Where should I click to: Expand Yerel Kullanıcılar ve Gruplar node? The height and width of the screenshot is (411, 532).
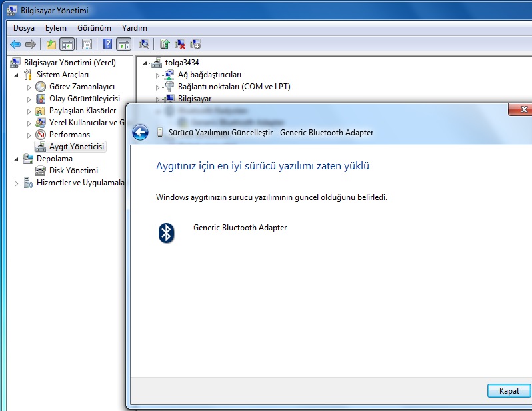[29, 123]
